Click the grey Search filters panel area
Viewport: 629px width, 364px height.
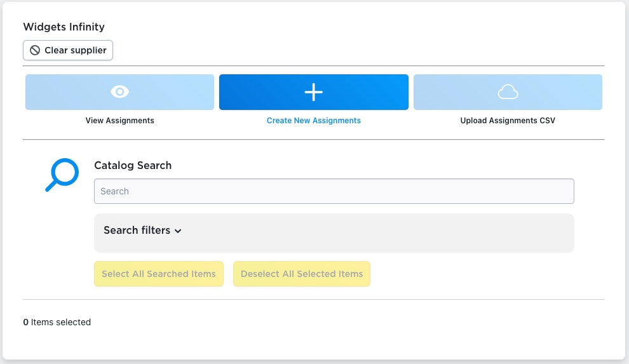(334, 233)
